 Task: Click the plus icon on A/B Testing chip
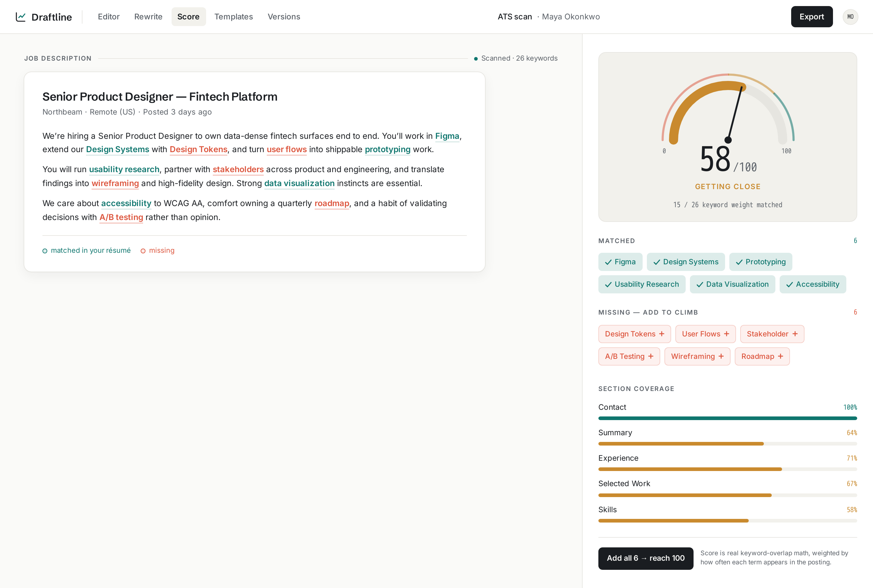point(651,356)
